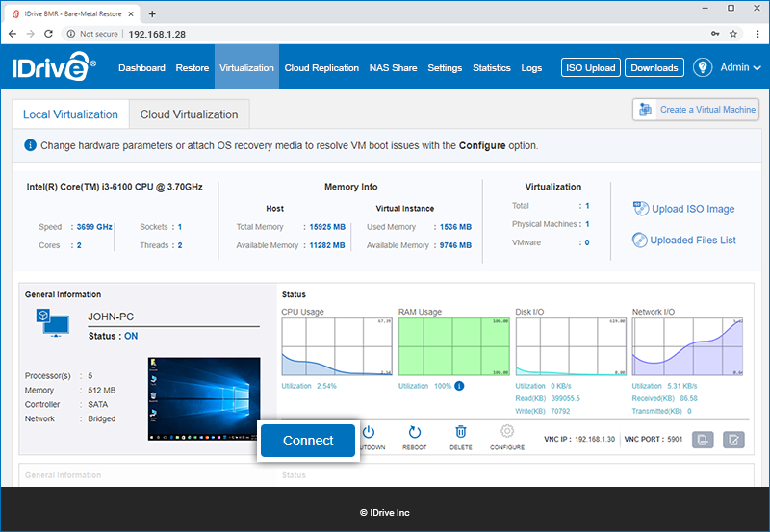Click the Disk I/O graph
This screenshot has width=770, height=532.
[571, 346]
